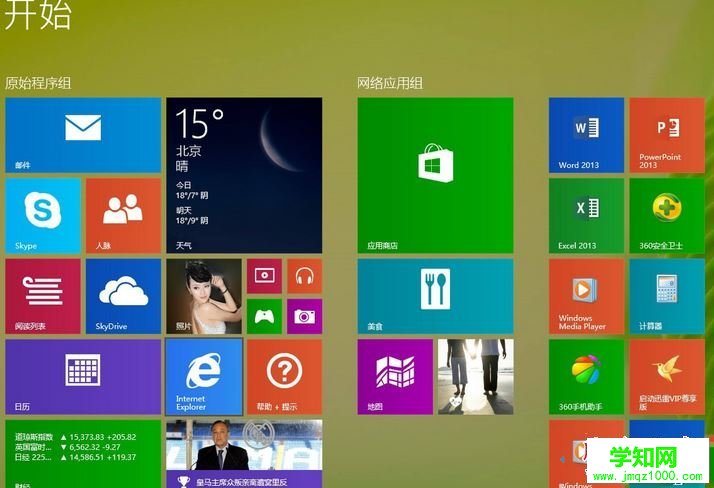Open the small Music headphones tile
Viewport: 714px width, 488px height.
click(x=305, y=276)
